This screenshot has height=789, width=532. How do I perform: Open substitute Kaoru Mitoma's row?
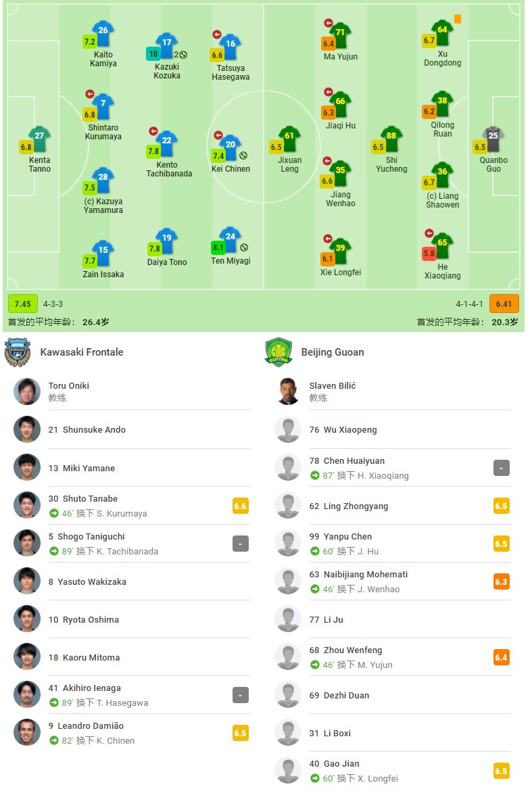coord(131,657)
